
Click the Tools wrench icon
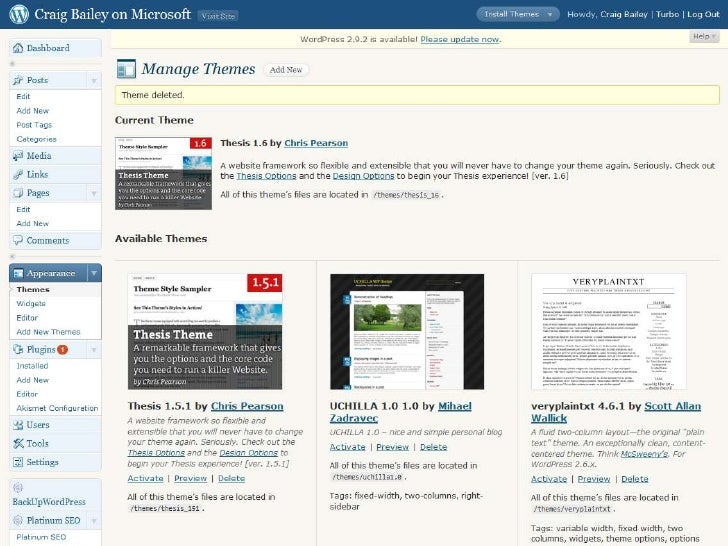click(18, 443)
